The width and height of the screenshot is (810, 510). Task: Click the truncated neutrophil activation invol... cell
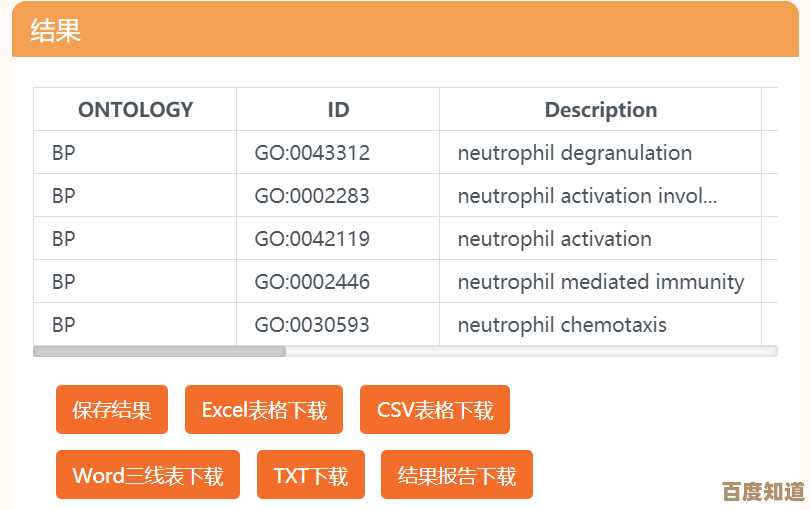(x=587, y=196)
